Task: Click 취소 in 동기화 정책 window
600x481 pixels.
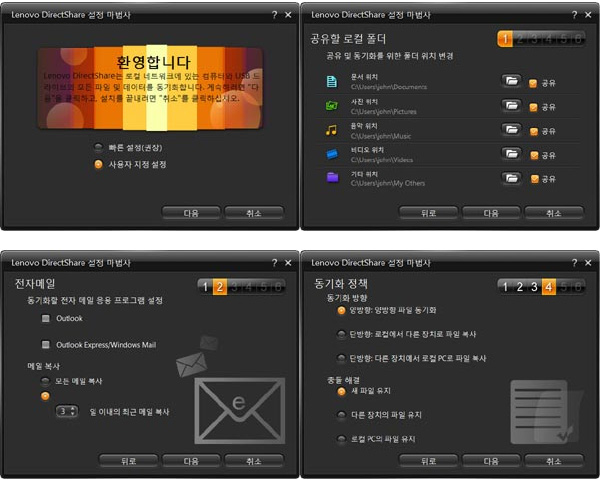Action: tap(554, 461)
